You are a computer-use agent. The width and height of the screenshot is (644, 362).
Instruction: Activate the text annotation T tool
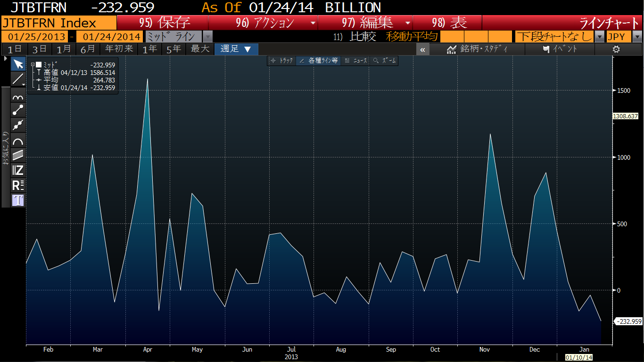[x=18, y=200]
